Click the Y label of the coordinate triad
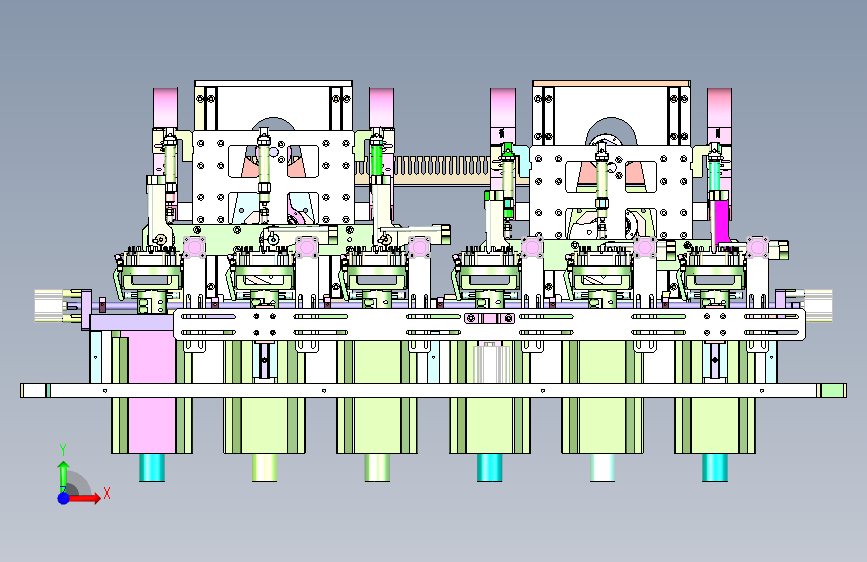Viewport: 867px width, 562px height. 63,450
